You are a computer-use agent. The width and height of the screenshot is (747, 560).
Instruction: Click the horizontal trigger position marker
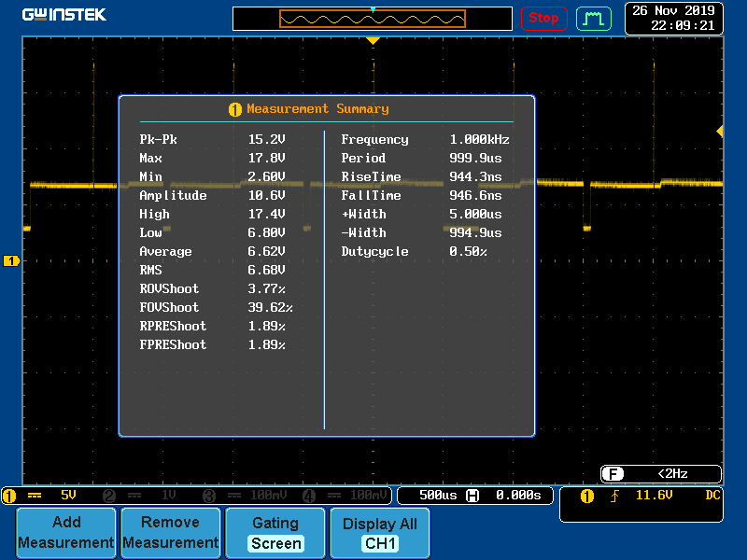[x=373, y=41]
